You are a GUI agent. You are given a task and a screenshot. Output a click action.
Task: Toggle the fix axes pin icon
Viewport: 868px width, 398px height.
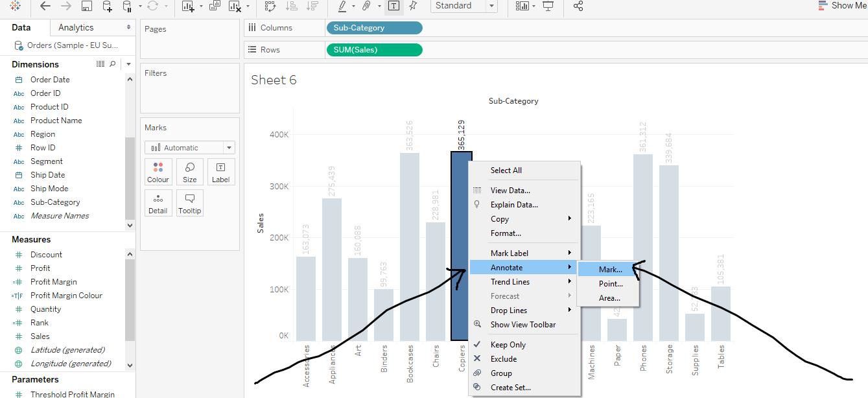click(413, 6)
